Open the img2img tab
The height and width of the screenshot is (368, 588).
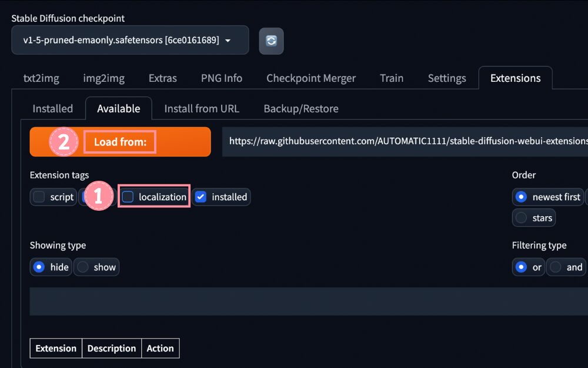pos(103,78)
